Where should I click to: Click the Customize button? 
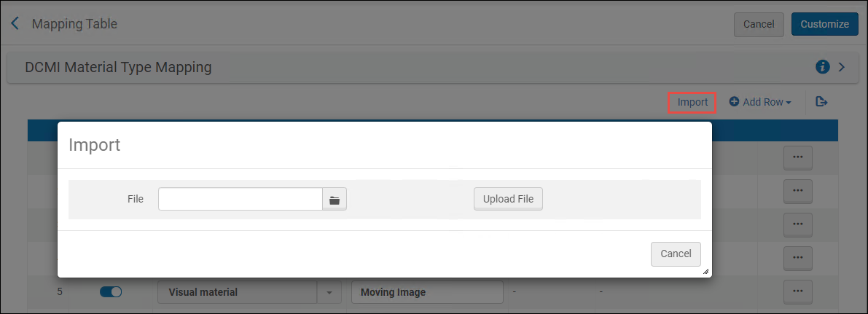point(824,24)
